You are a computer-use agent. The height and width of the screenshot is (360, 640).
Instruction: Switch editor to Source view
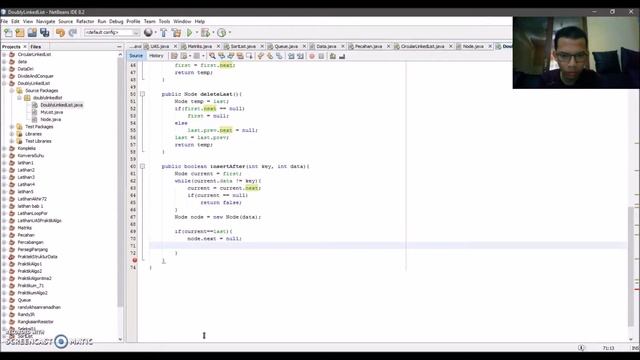(136, 56)
